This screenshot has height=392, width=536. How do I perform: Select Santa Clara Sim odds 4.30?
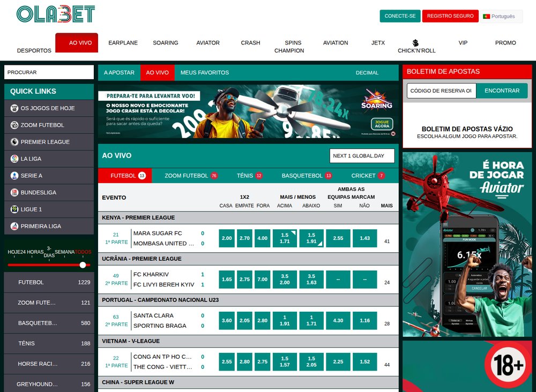(x=338, y=321)
